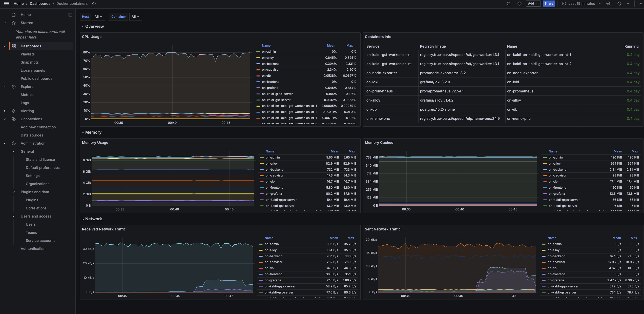Click the dock sidebar menu icon
The image size is (644, 314).
click(x=70, y=15)
